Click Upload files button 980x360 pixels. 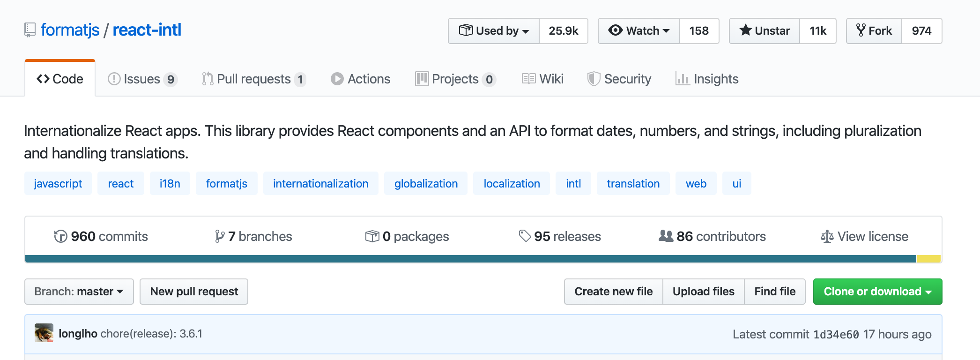pyautogui.click(x=704, y=292)
